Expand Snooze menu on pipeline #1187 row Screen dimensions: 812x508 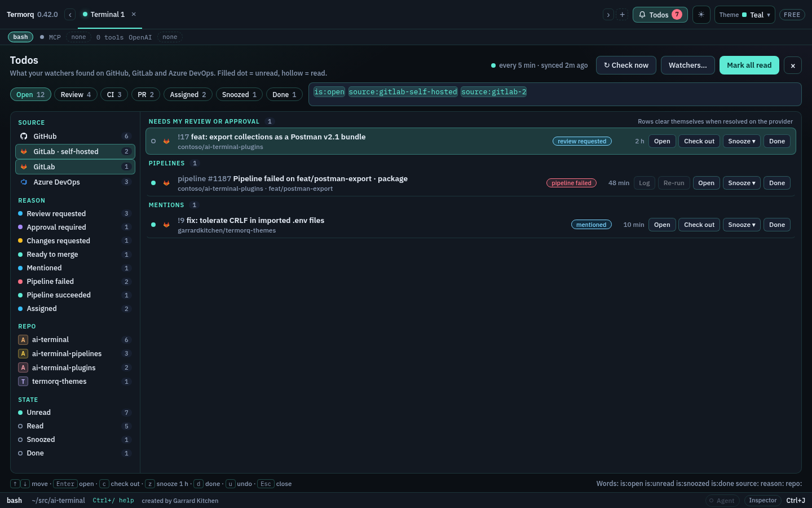(742, 183)
